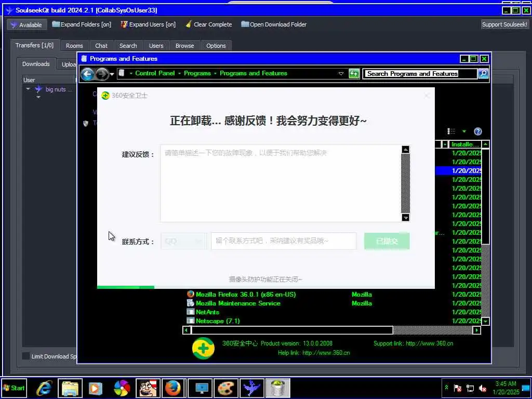
Task: Open the colorful pinwheel app on taskbar
Action: click(x=122, y=388)
